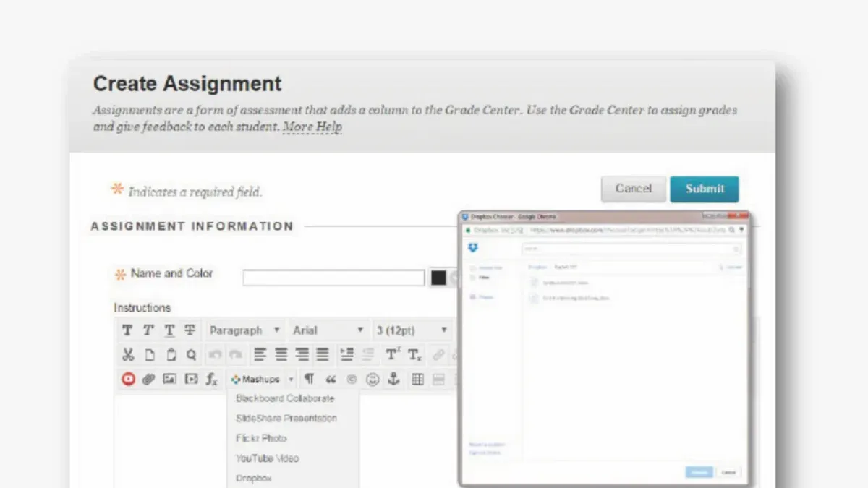Center align text
The image size is (868, 488).
tap(281, 355)
